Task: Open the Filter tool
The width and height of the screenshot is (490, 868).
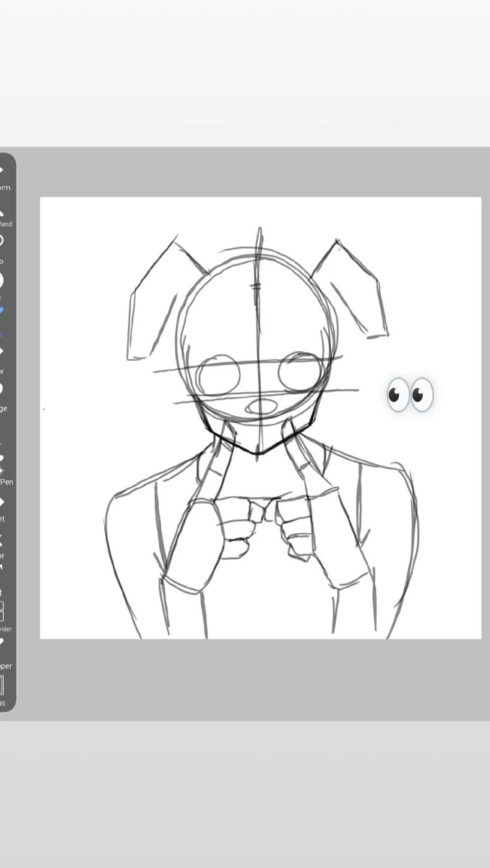Action: click(x=2, y=286)
